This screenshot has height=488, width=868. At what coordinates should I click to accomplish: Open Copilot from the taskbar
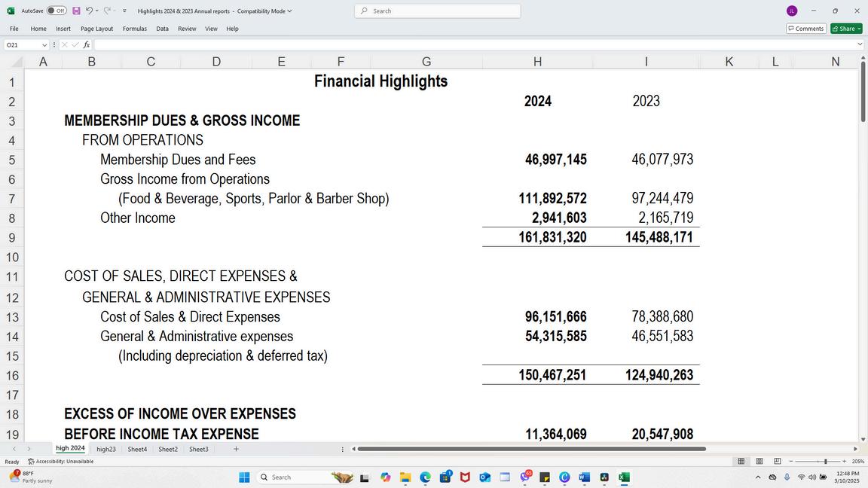pyautogui.click(x=385, y=477)
